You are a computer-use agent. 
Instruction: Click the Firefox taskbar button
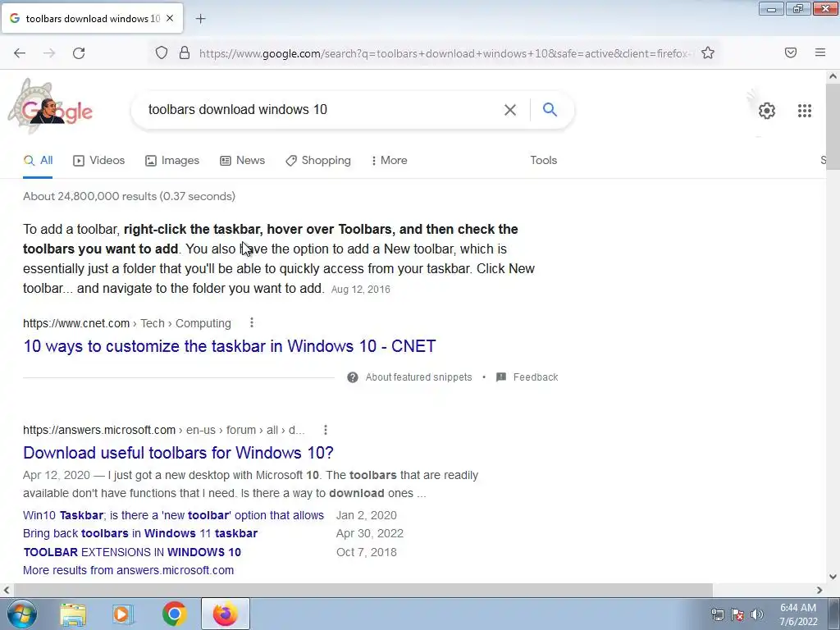[x=225, y=614]
